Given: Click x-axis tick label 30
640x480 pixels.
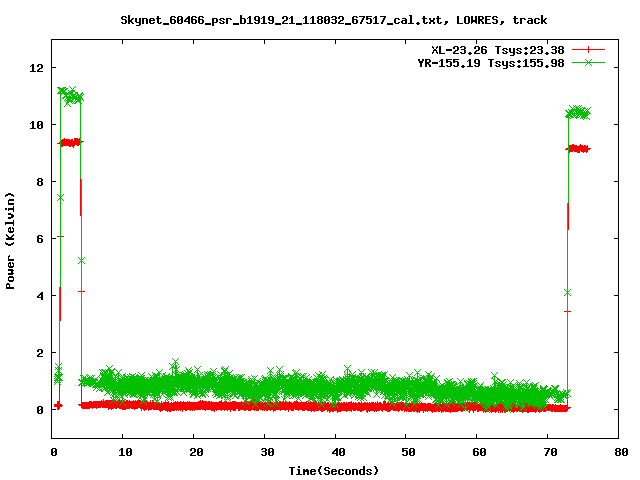Looking at the screenshot, I should click(267, 452).
